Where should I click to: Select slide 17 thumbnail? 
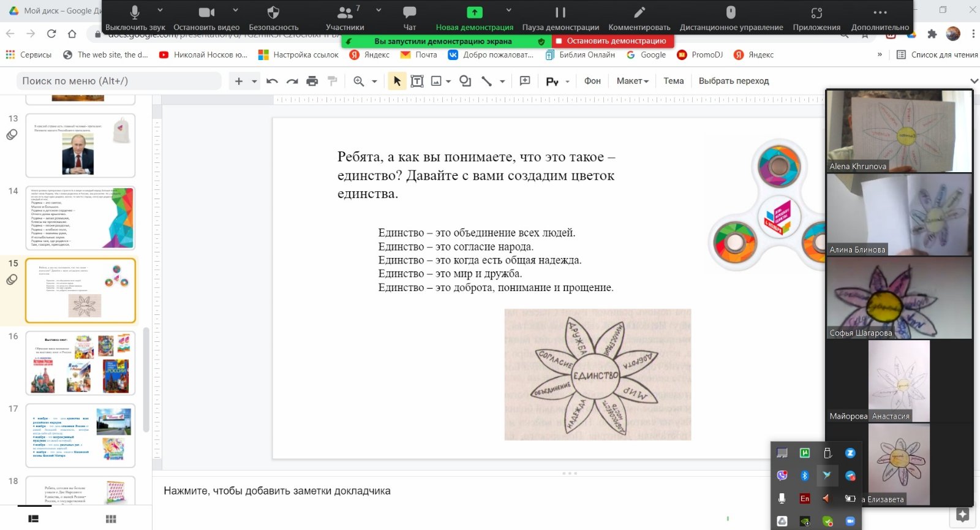(x=80, y=436)
